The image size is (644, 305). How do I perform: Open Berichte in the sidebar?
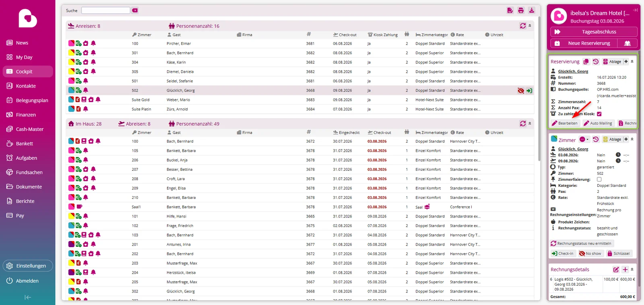pyautogui.click(x=28, y=201)
